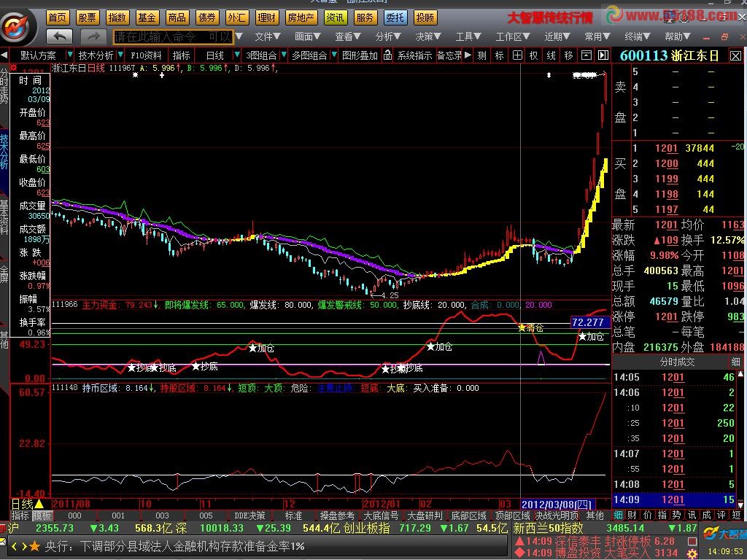
Task: Click the round application logo button
Action: [19, 26]
